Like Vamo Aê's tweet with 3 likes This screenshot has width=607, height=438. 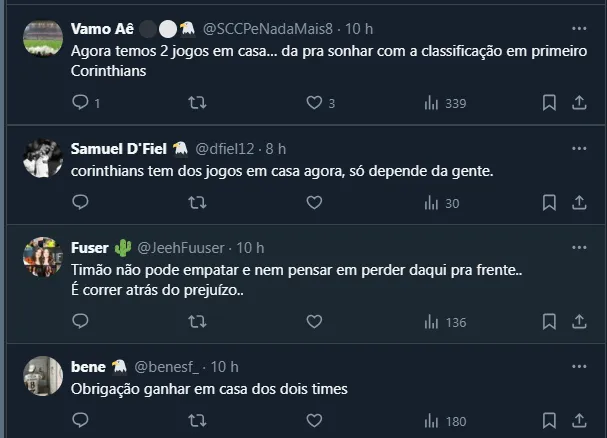(x=314, y=102)
